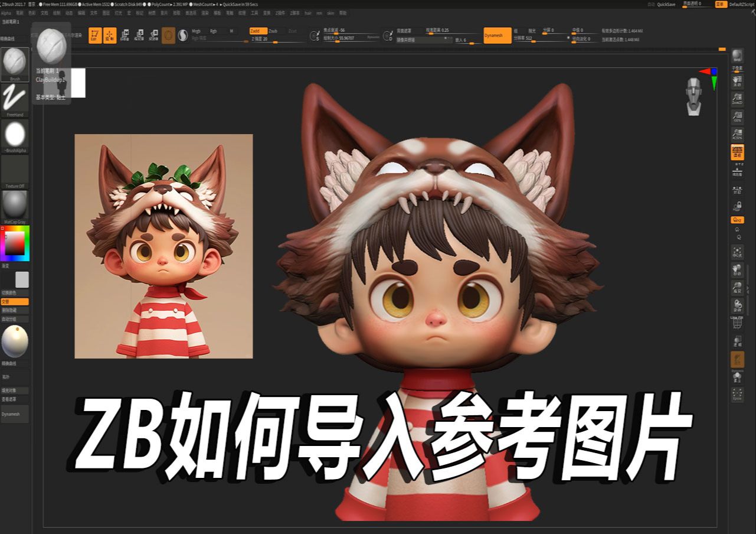The image size is (756, 534).
Task: Toggle the Floor grid icon
Action: pyautogui.click(x=737, y=171)
